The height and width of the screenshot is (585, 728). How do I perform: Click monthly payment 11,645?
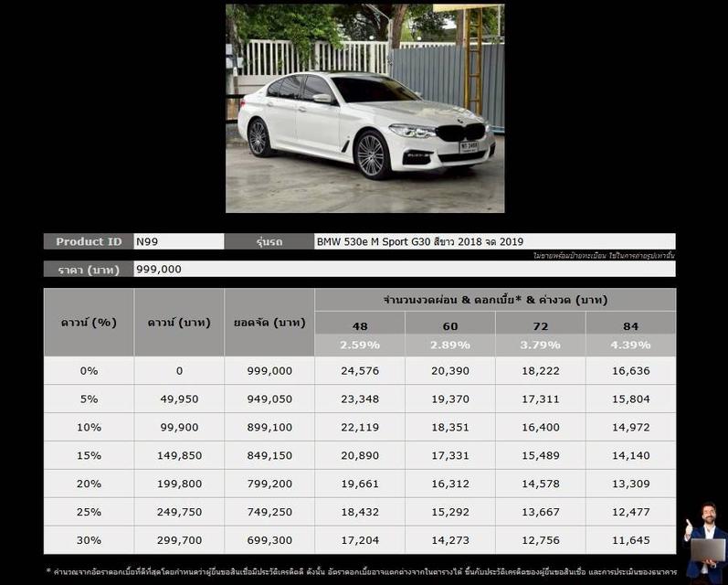[630, 540]
